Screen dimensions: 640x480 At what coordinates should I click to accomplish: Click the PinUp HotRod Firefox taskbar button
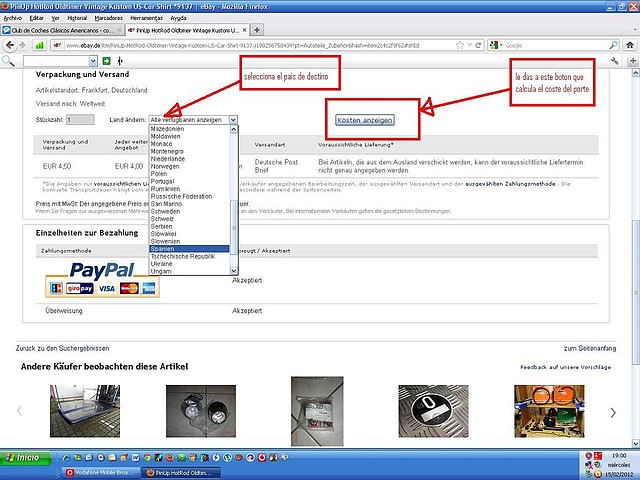(x=181, y=473)
